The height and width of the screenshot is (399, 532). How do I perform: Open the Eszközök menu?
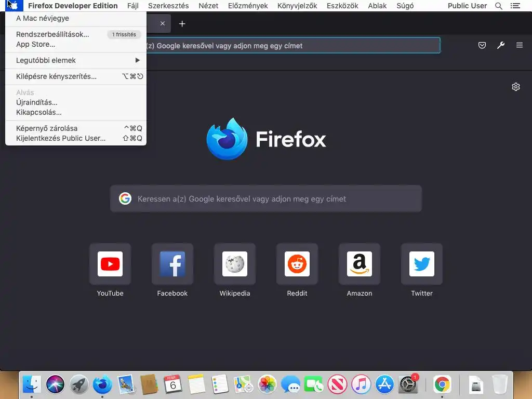click(x=342, y=6)
